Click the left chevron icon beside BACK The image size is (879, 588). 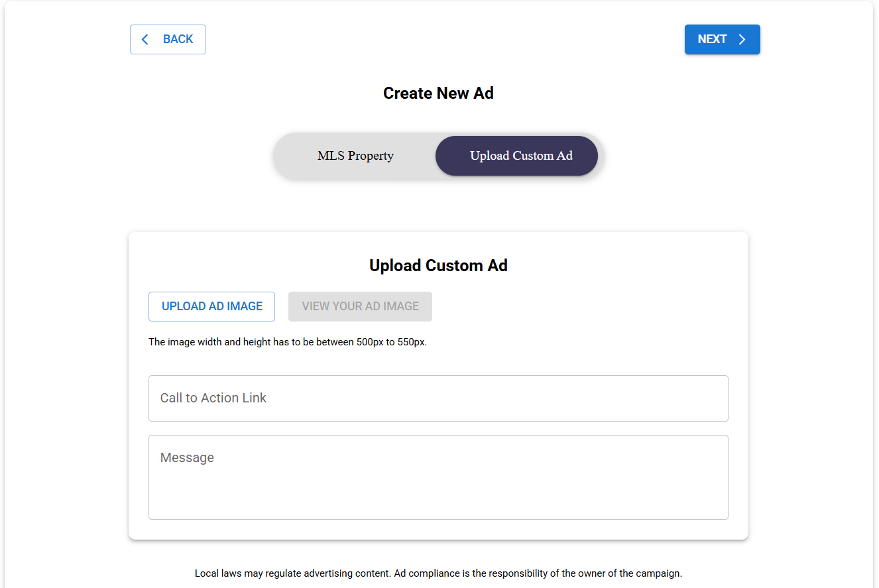click(145, 40)
